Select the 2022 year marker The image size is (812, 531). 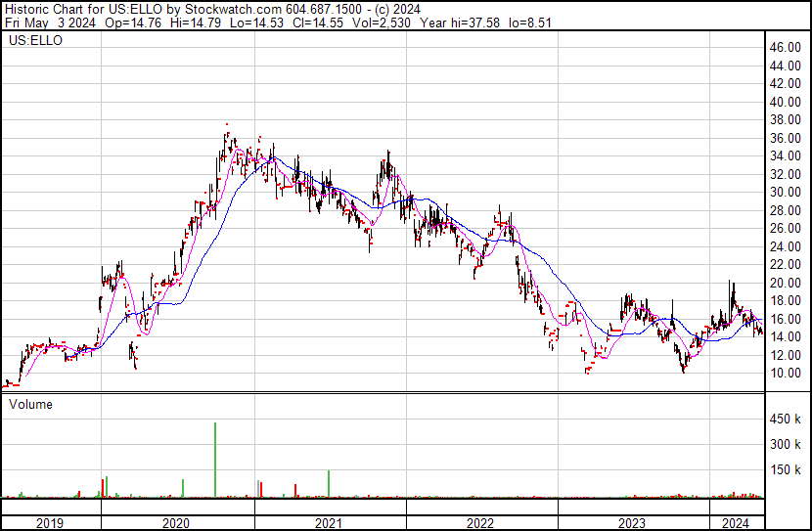point(481,522)
